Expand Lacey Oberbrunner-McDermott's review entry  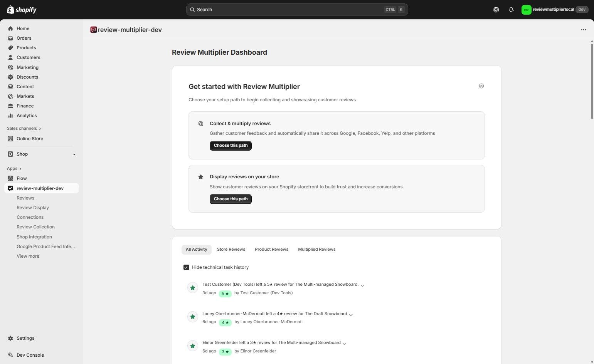pyautogui.click(x=350, y=314)
